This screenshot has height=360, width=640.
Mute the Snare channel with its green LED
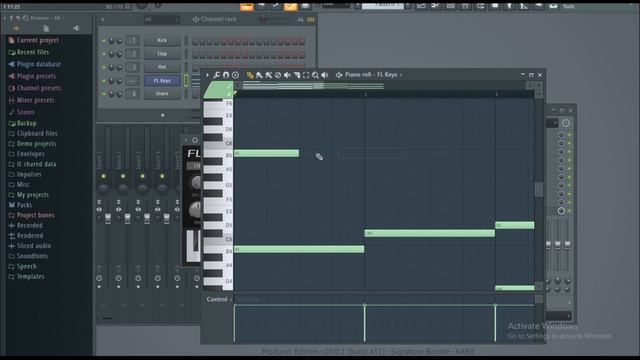click(104, 94)
